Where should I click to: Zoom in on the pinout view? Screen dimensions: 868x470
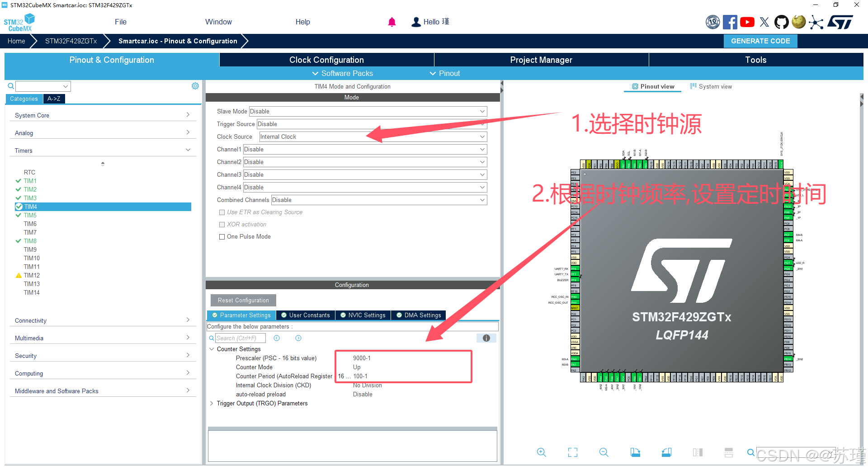[541, 452]
